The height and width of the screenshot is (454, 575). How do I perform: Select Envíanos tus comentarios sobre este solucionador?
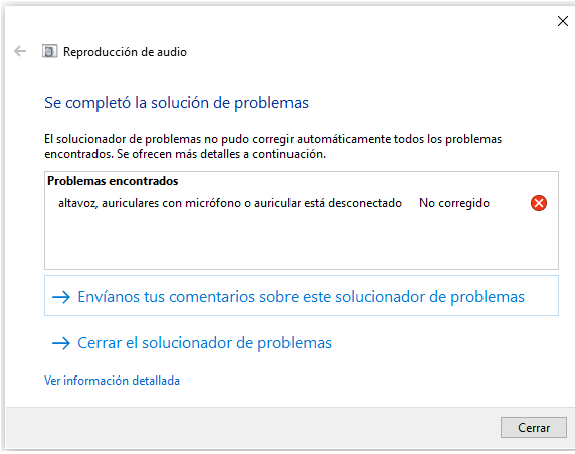click(301, 296)
